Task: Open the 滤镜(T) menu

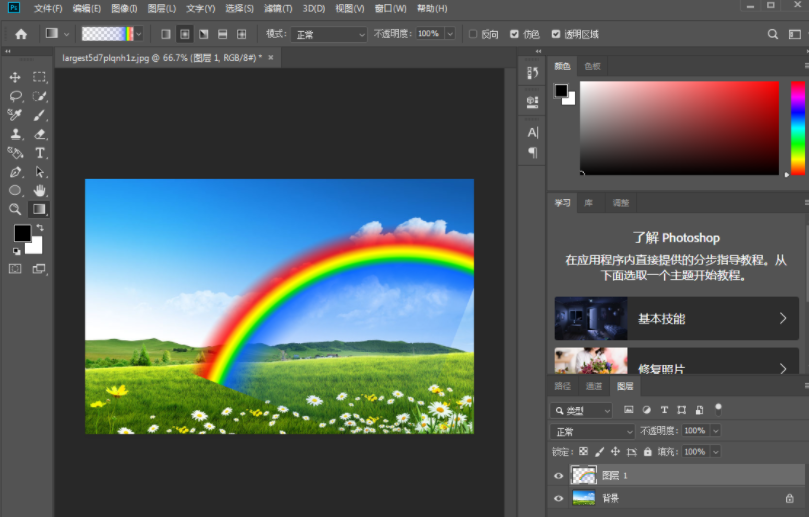Action: tap(278, 8)
